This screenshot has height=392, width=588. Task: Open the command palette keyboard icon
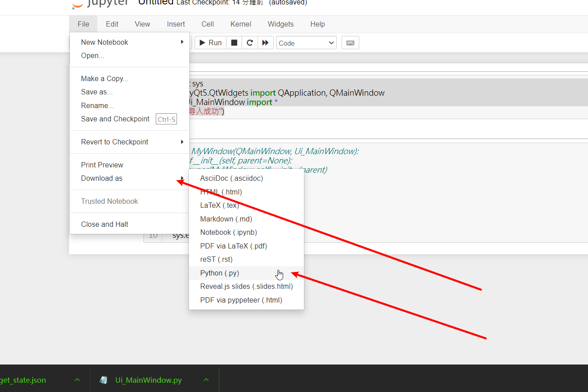350,43
